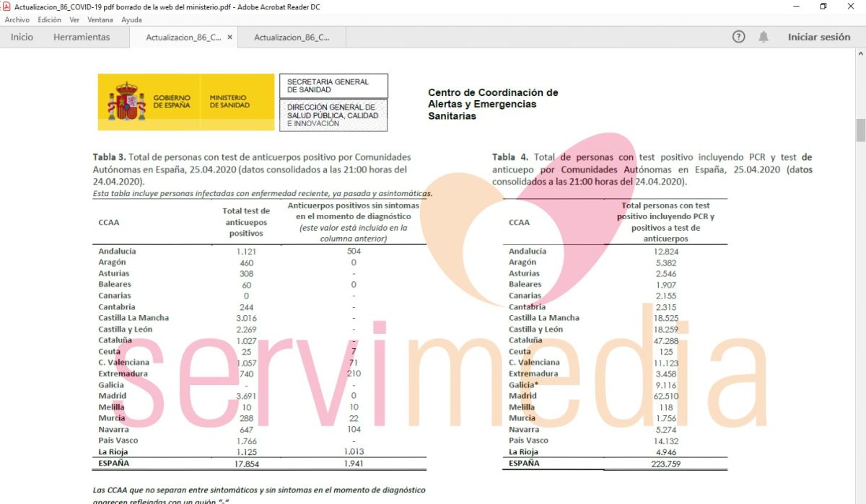
Task: Click Andalucía value 1.121 in Tabla 3
Action: [246, 251]
